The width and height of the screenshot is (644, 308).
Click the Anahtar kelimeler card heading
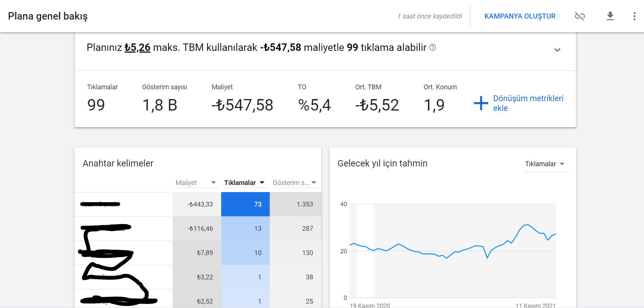(118, 163)
